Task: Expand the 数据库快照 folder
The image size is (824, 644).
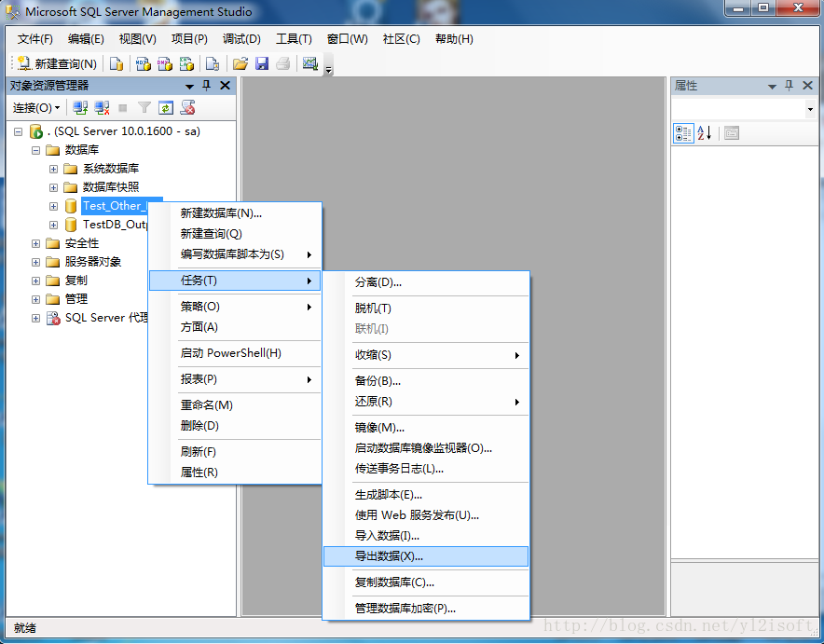Action: 54,187
